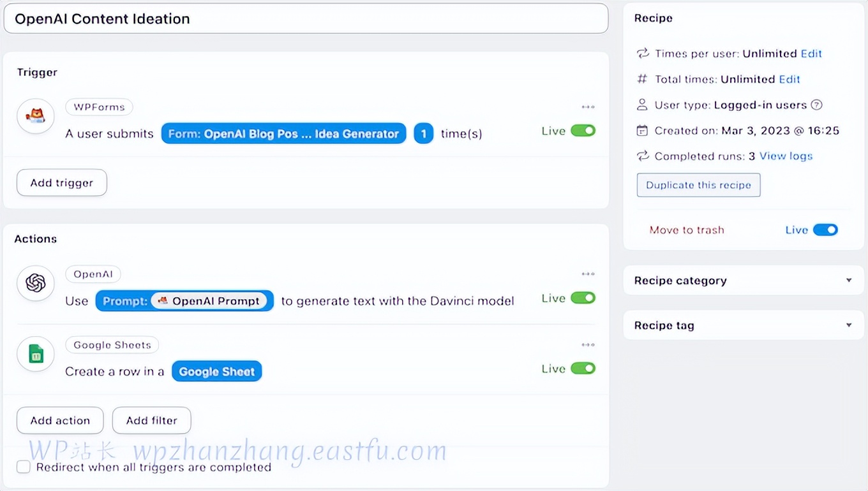Click the Form: OpenAI Blog Post Idea Generator token
Screen dimensions: 868x491
283,134
